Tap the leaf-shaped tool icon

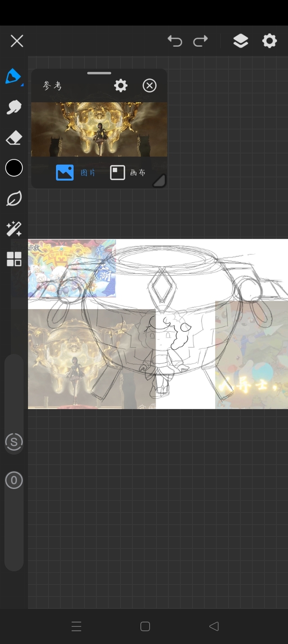[13, 198]
